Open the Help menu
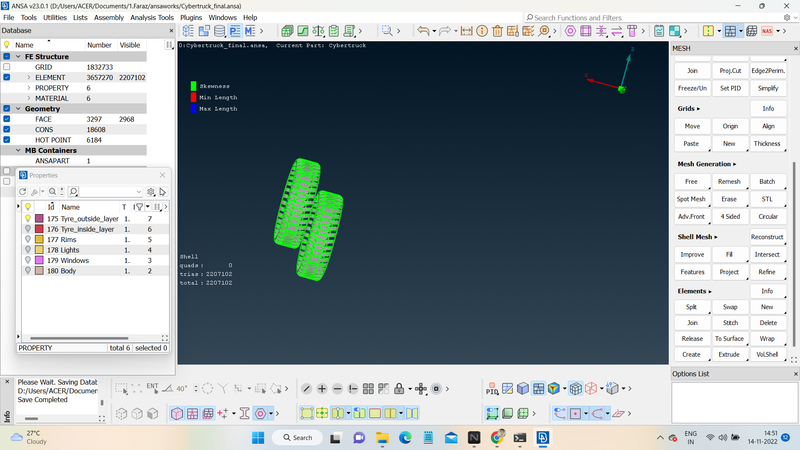The width and height of the screenshot is (800, 450). pos(250,17)
